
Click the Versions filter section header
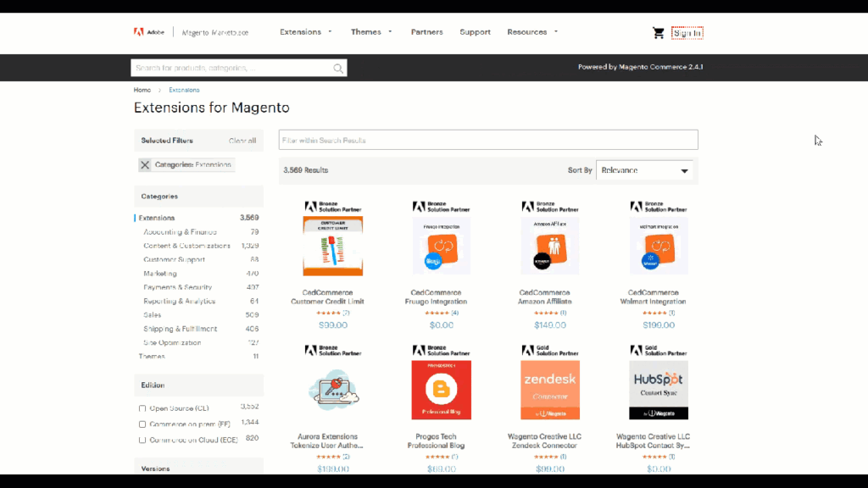pyautogui.click(x=198, y=468)
